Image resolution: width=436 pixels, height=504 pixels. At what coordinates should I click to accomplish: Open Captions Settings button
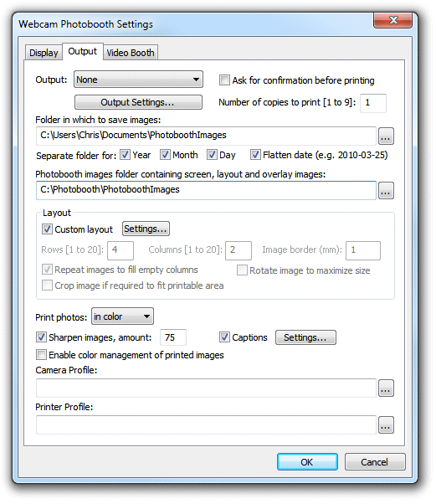pos(305,337)
